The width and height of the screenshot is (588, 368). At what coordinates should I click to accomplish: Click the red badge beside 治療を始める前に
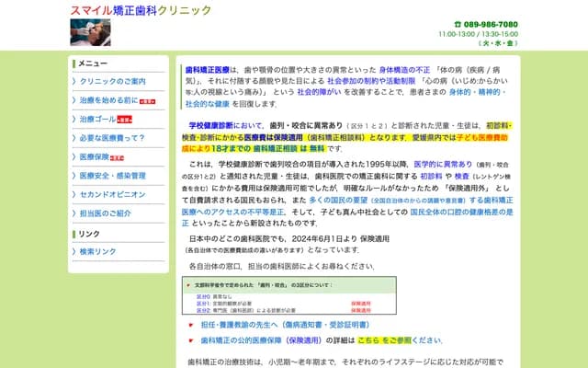click(146, 101)
